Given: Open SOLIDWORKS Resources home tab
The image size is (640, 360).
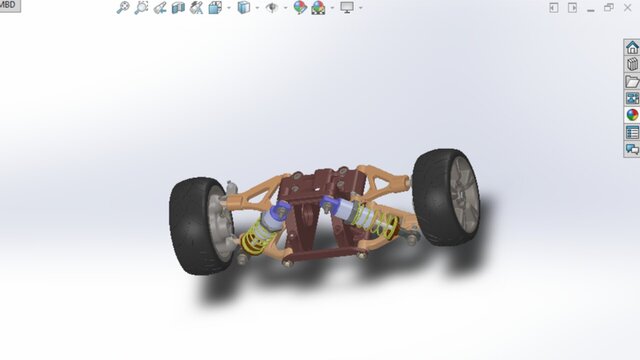Looking at the screenshot, I should click(x=632, y=47).
